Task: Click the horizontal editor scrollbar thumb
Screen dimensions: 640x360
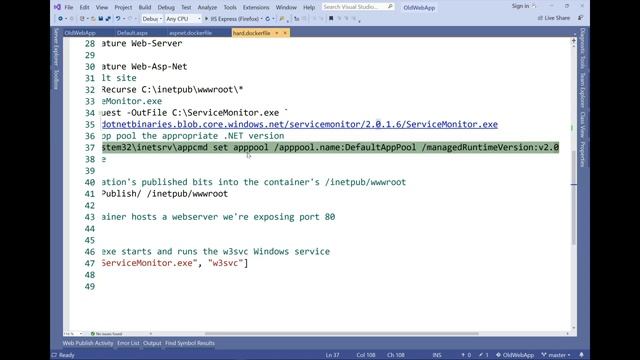Action: pyautogui.click(x=342, y=333)
